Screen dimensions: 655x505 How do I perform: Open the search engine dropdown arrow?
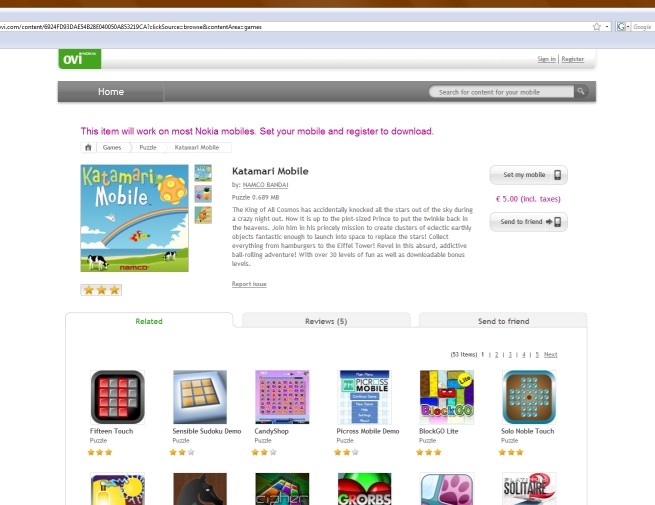click(x=628, y=27)
